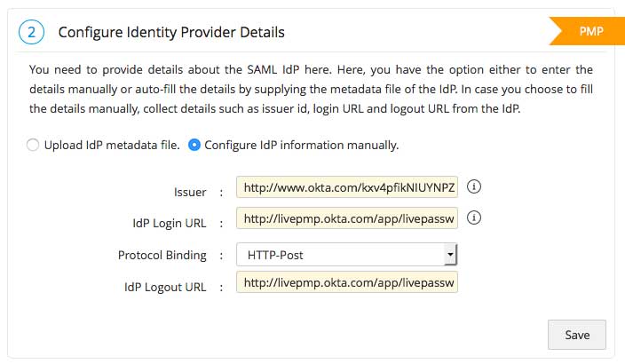Image resolution: width=625 pixels, height=364 pixels.
Task: Focus the IdP Login URL input field
Action: pyautogui.click(x=347, y=218)
